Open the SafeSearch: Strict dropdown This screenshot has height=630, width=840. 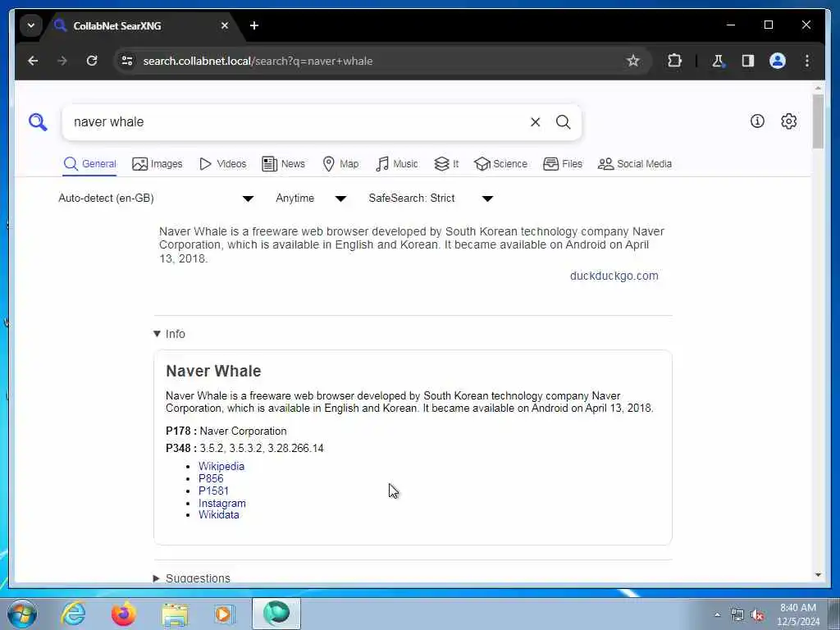point(430,199)
